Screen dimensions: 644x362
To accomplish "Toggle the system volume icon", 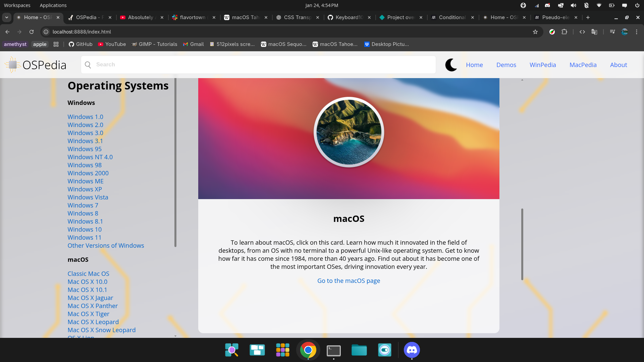I will tap(573, 5).
